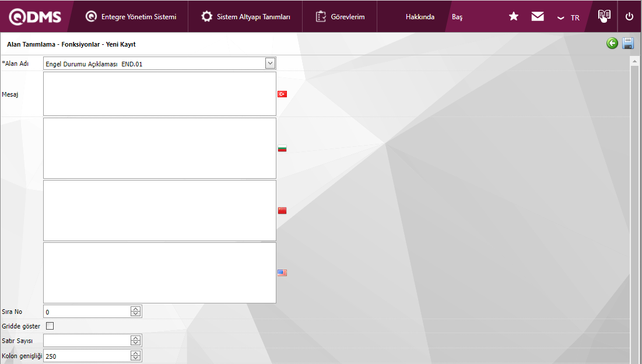Increase Kolon genişliği with up arrow
Screen dimensions: 642x364
(x=135, y=353)
